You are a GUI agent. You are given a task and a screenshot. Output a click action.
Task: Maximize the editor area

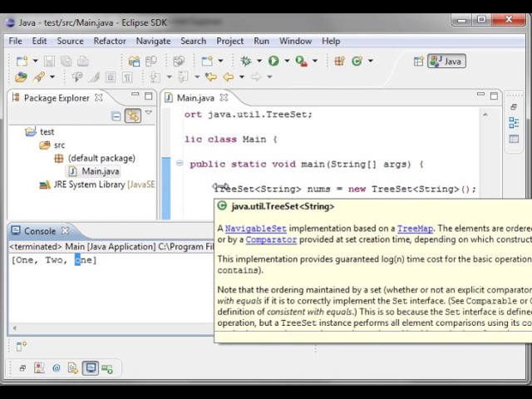coord(494,96)
